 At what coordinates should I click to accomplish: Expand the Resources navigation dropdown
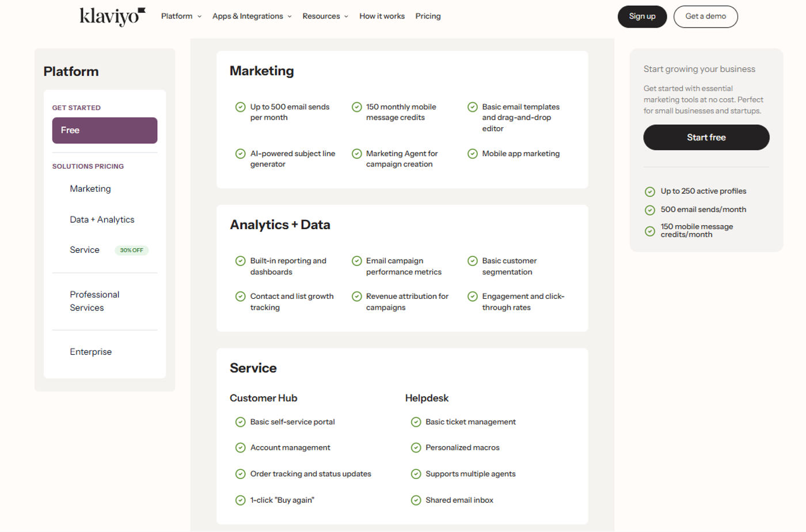click(325, 16)
